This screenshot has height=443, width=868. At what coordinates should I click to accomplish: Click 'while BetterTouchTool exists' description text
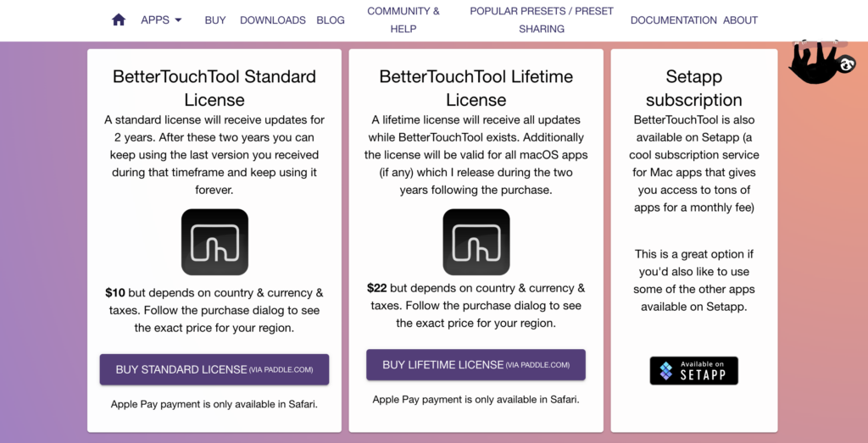coord(476,155)
